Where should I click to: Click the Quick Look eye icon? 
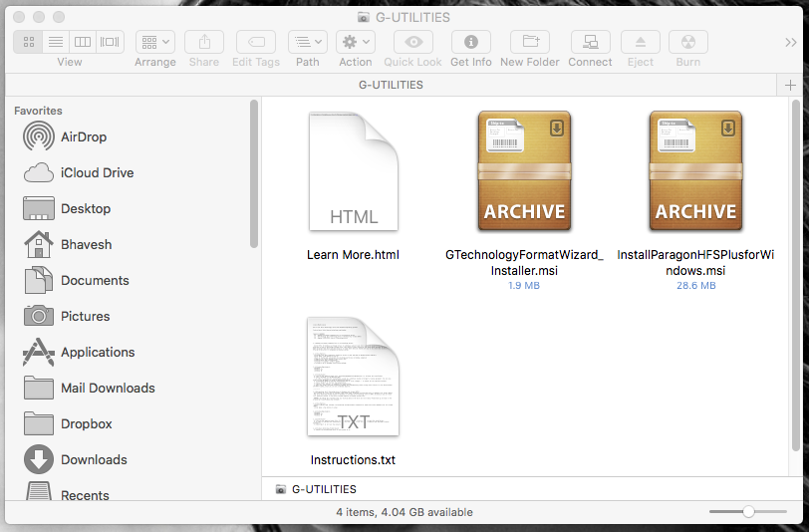click(x=413, y=42)
